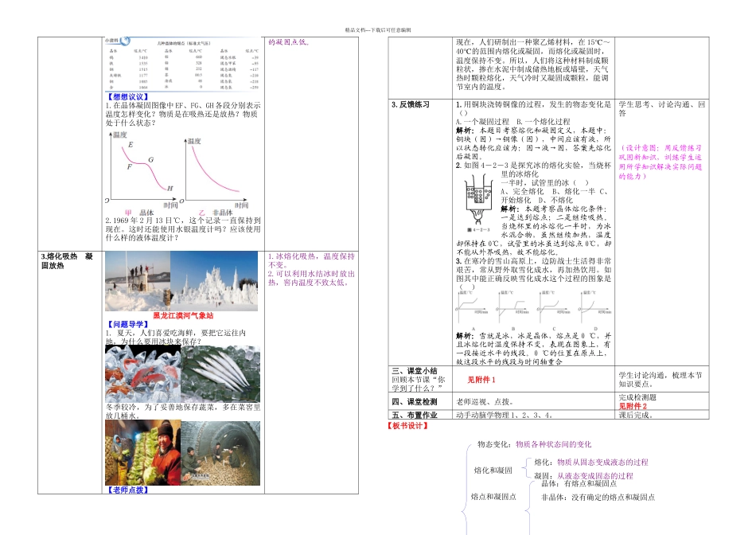756x535 pixels.
Task: Click the header text 精品文档---下载后可任意编辑
Action: pos(377,30)
